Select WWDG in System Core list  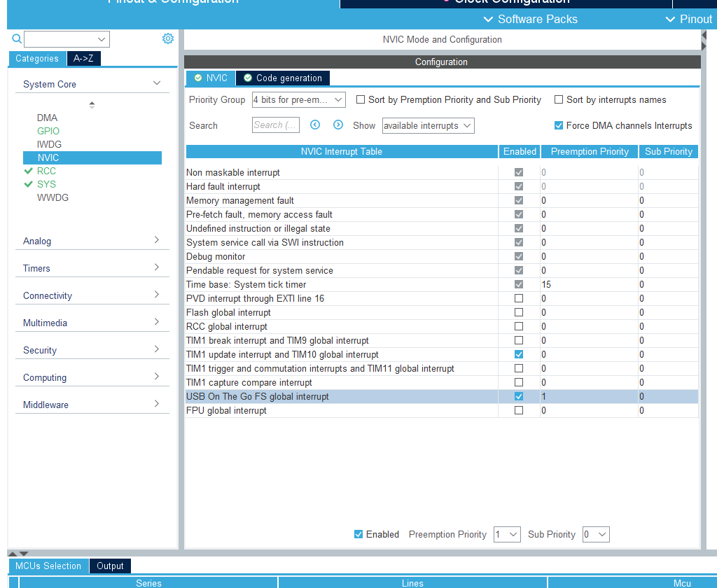[x=53, y=197]
